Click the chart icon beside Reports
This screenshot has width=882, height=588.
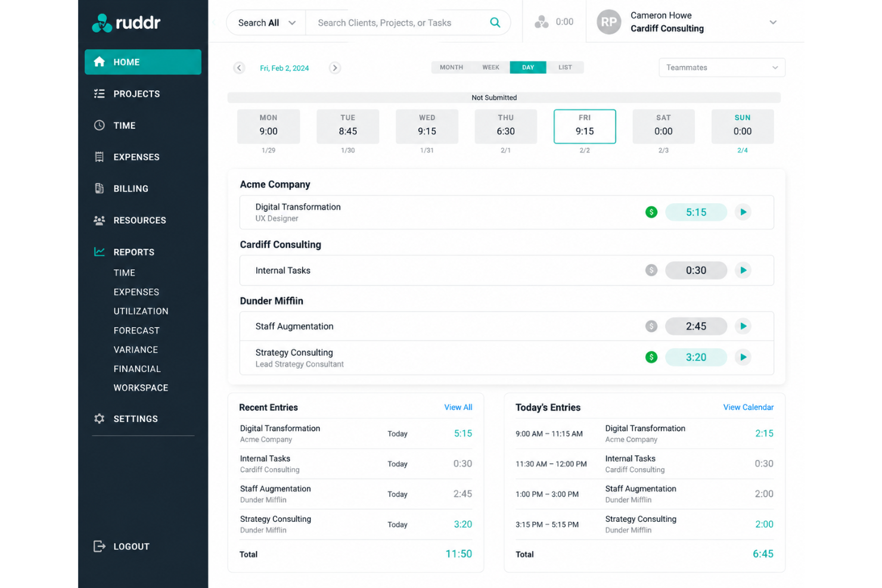pyautogui.click(x=100, y=252)
